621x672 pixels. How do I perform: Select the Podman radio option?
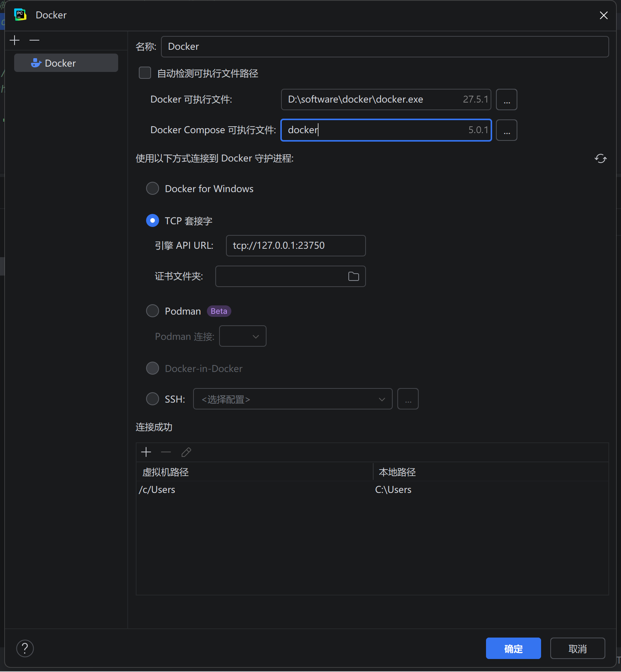coord(153,311)
